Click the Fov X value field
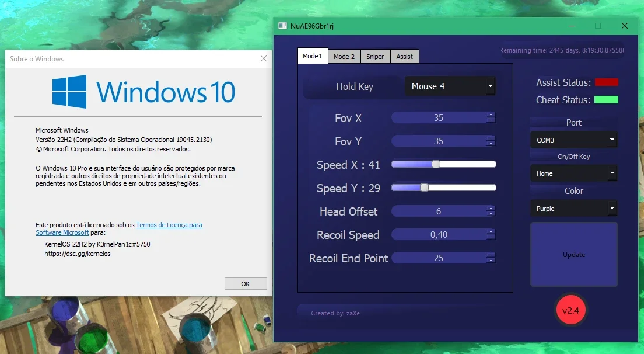The height and width of the screenshot is (354, 644). pyautogui.click(x=439, y=118)
